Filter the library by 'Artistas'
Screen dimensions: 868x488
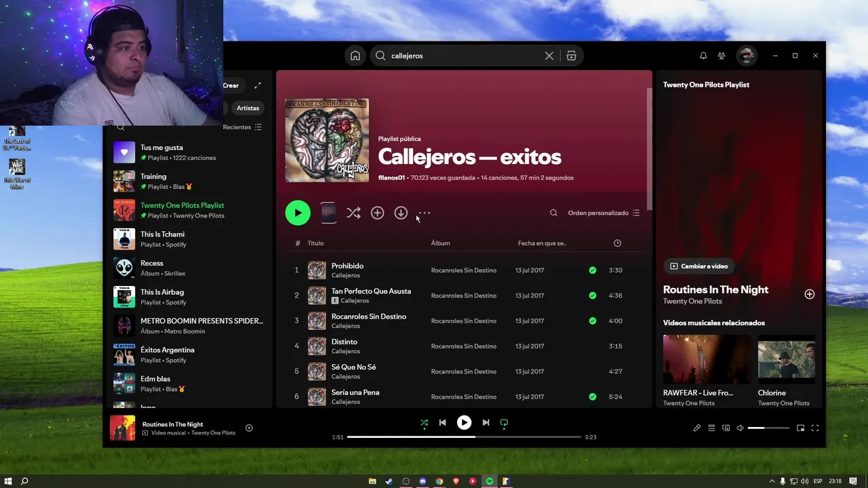click(x=248, y=108)
